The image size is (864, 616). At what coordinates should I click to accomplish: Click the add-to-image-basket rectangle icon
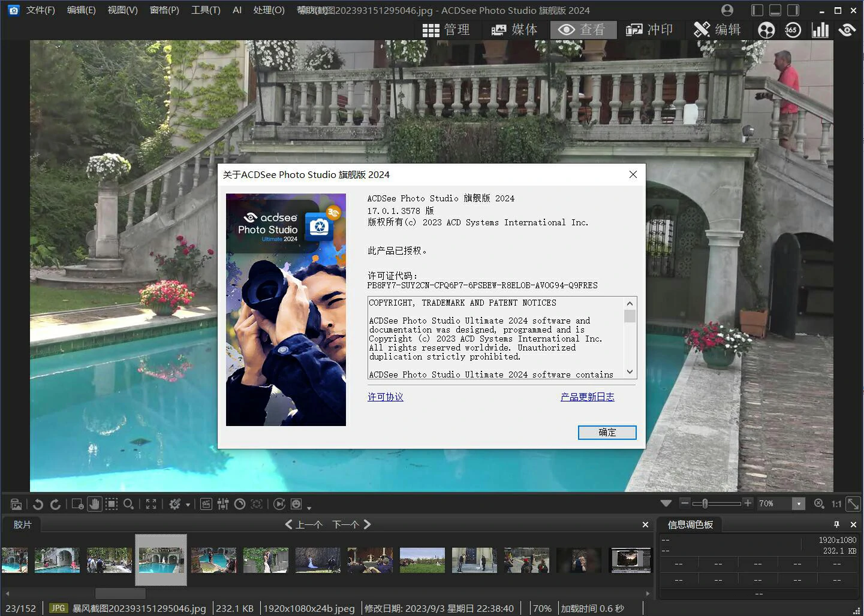(x=77, y=504)
